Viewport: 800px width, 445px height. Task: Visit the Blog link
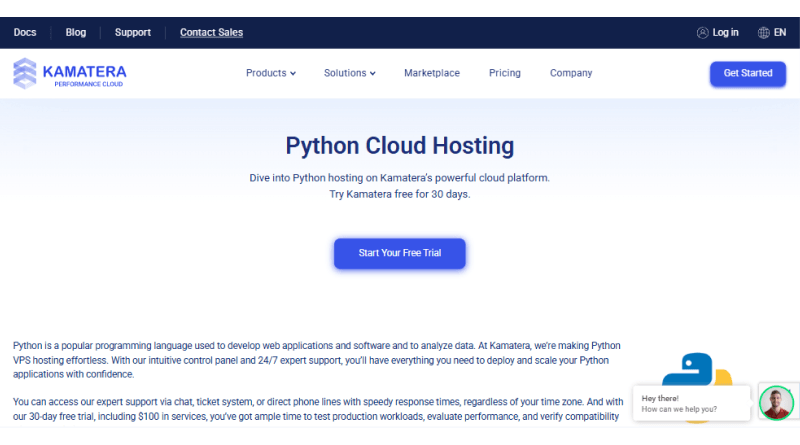[x=76, y=33]
